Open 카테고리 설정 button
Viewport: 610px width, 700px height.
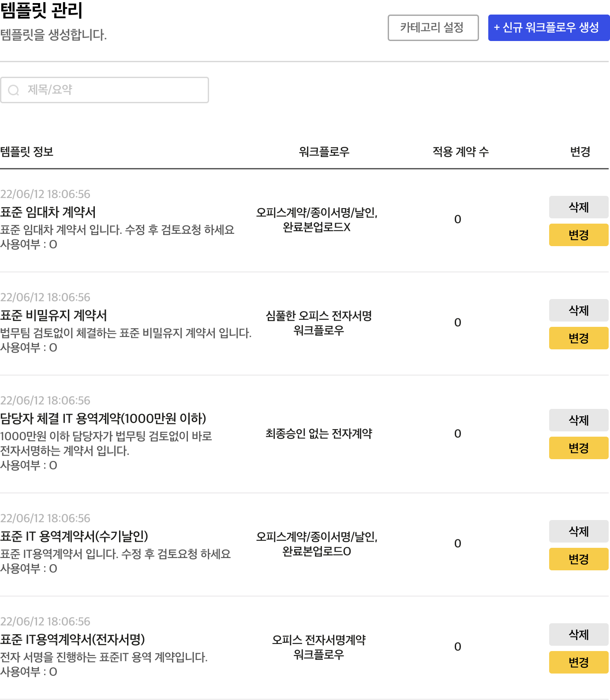[x=433, y=28]
